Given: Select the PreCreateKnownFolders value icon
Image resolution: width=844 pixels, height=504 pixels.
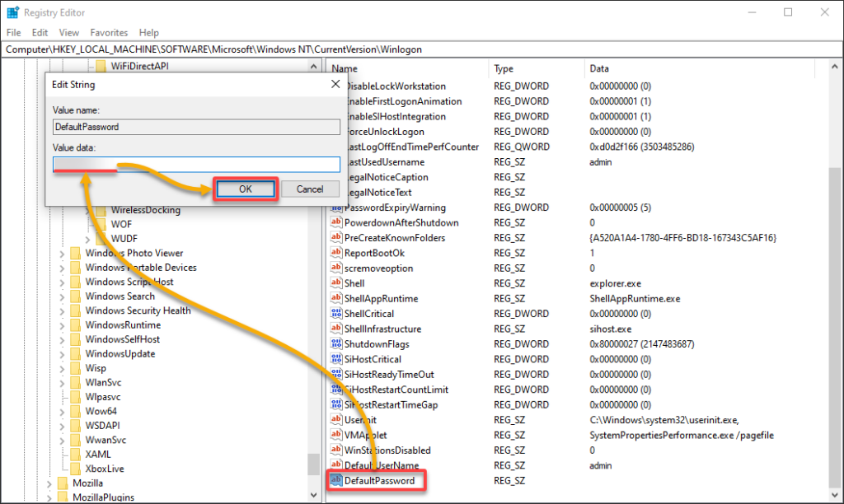Looking at the screenshot, I should 336,238.
